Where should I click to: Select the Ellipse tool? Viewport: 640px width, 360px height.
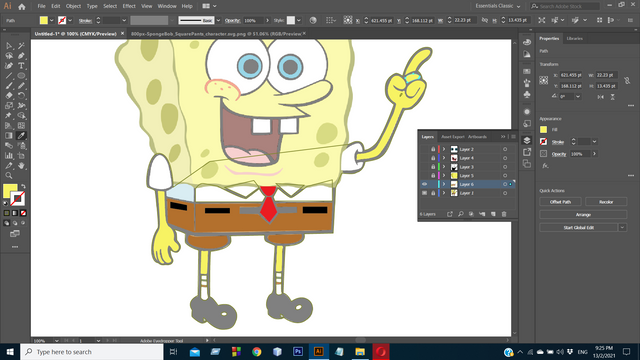point(21,76)
